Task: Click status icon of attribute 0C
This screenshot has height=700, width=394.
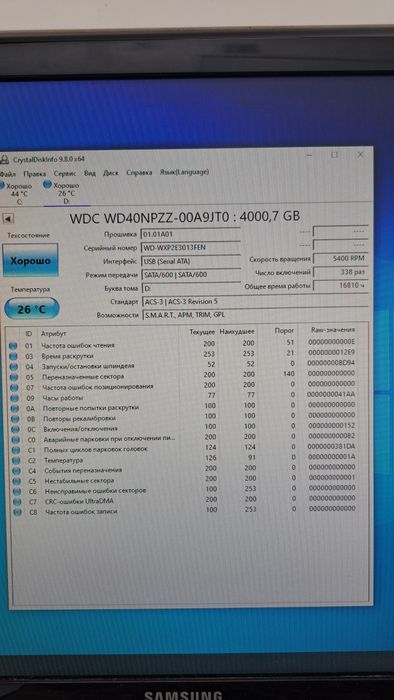Action: coord(15,429)
